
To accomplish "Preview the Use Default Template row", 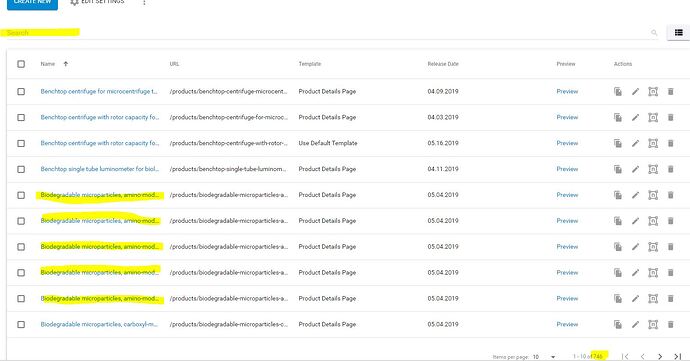I will coord(567,144).
